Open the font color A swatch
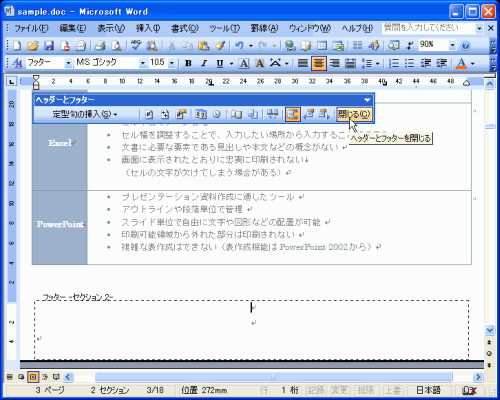Screen dimensions: 500x400 [x=461, y=63]
